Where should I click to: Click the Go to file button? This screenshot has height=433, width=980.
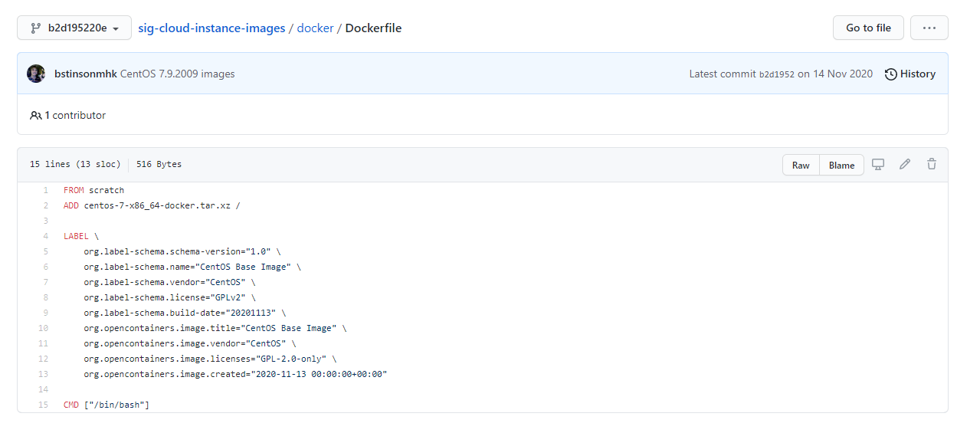point(868,28)
